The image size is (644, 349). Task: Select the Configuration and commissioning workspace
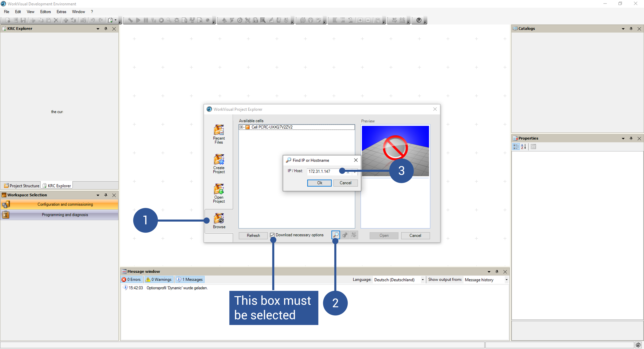(x=65, y=204)
